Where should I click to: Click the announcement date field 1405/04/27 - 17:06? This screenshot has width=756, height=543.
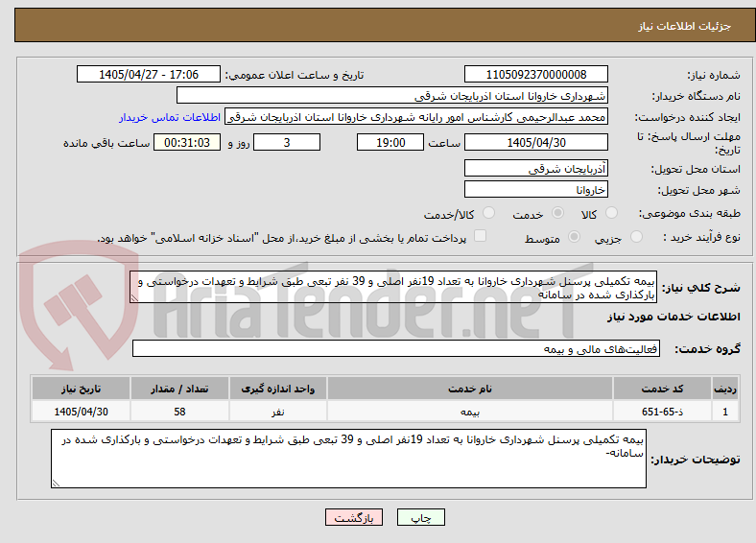[x=149, y=74]
